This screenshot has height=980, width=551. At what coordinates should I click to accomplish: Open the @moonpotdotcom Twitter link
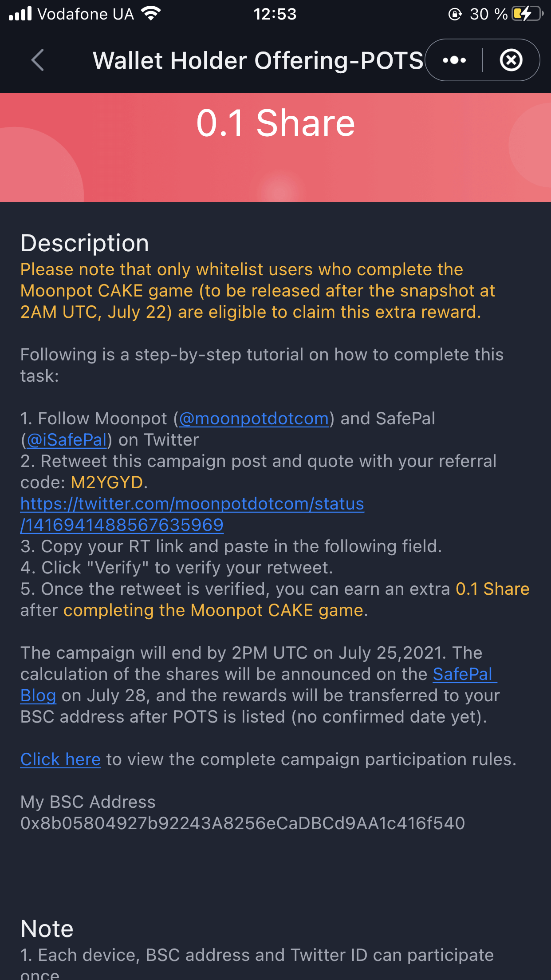click(254, 419)
